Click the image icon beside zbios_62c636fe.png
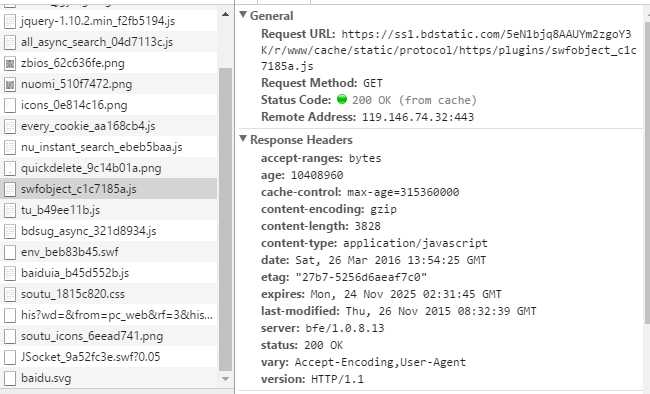The width and height of the screenshot is (650, 394). pos(10,63)
